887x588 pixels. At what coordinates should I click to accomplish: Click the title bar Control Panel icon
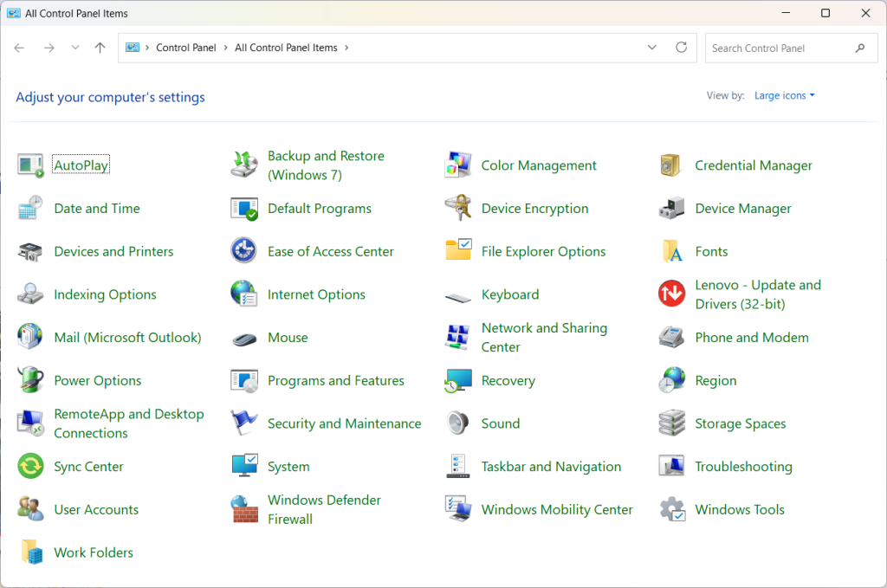click(x=14, y=13)
